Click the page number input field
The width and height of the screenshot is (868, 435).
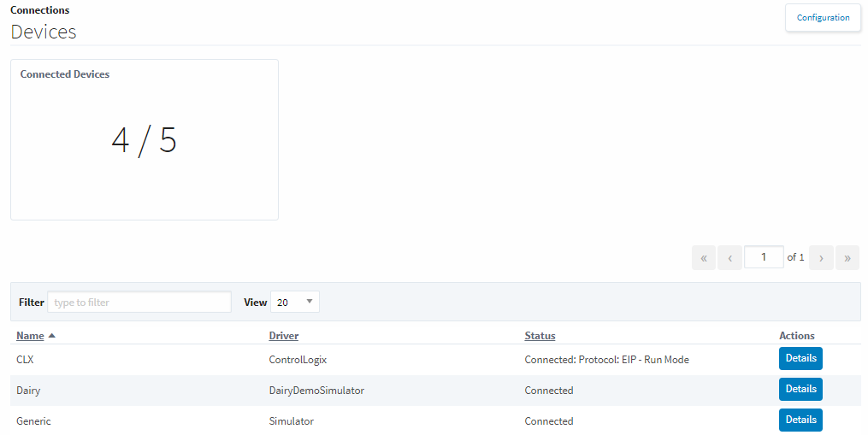[x=764, y=256]
